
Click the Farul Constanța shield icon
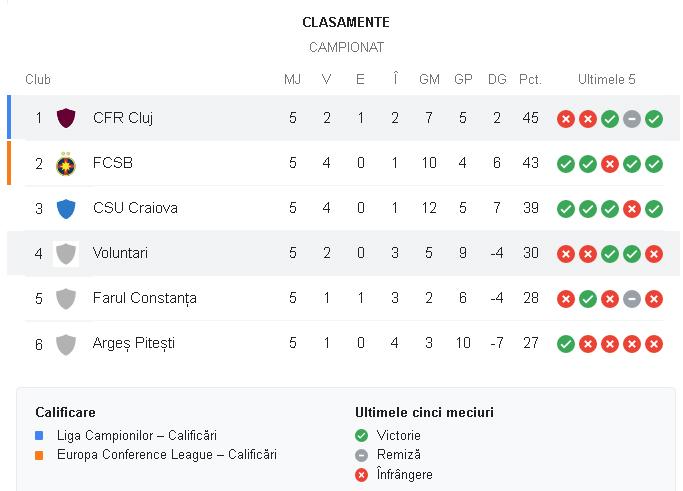pyautogui.click(x=66, y=298)
